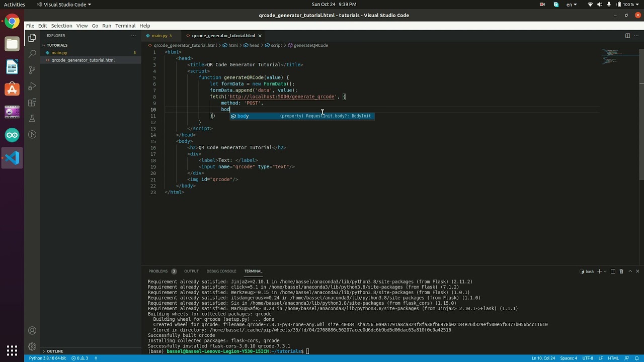Screen dimensions: 644x362
Task: Open Explorer panel more actions ellipsis
Action: click(x=133, y=36)
